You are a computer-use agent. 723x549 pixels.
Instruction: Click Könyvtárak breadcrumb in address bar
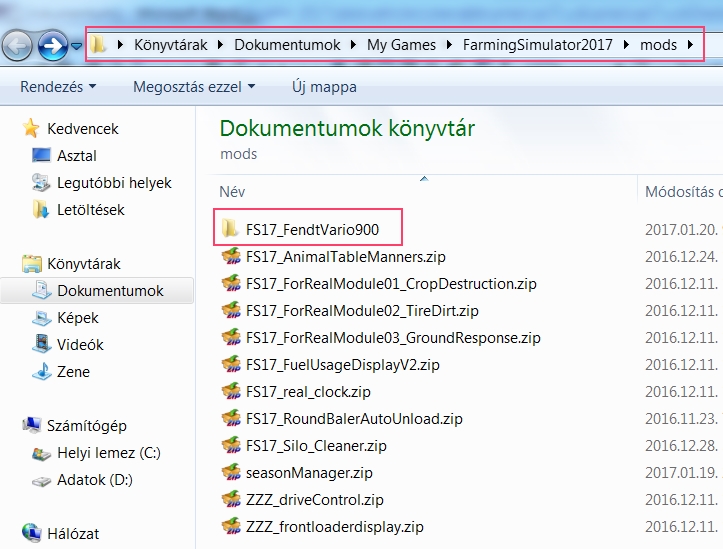[x=171, y=45]
